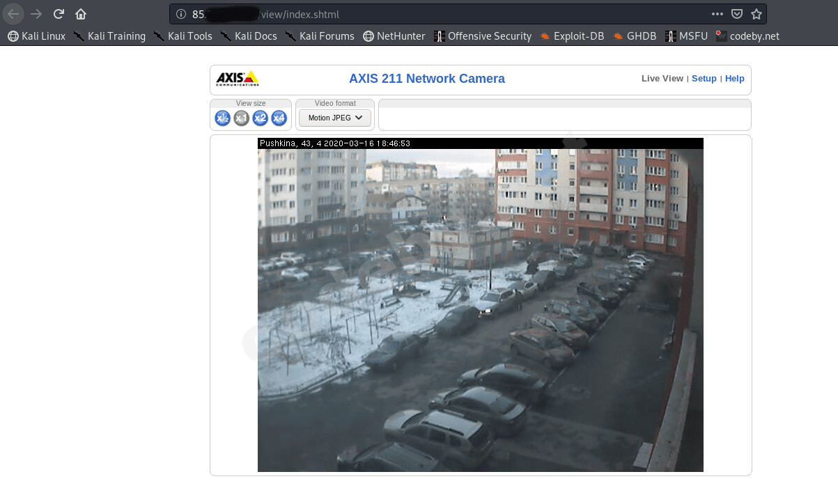
Task: Save page to Pocket
Action: (737, 14)
